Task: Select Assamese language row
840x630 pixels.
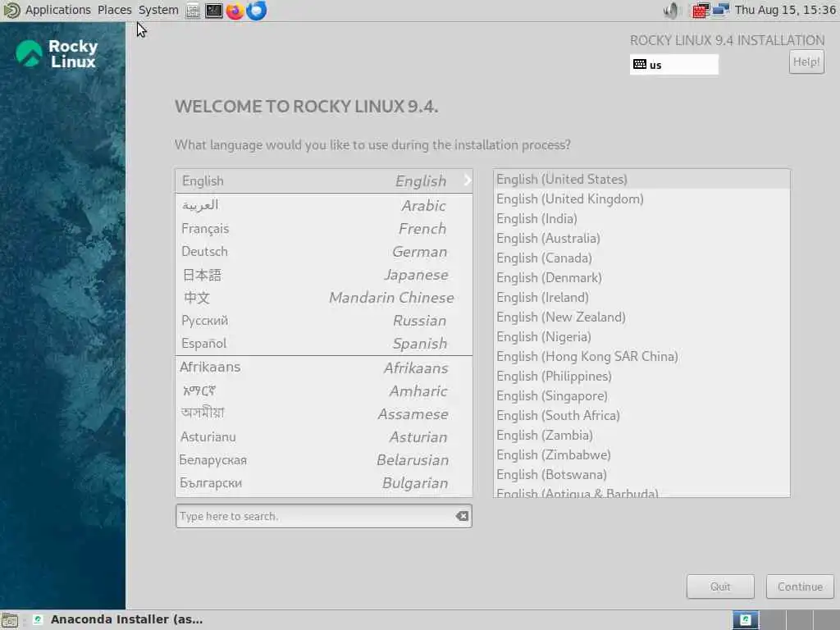Action: [323, 414]
